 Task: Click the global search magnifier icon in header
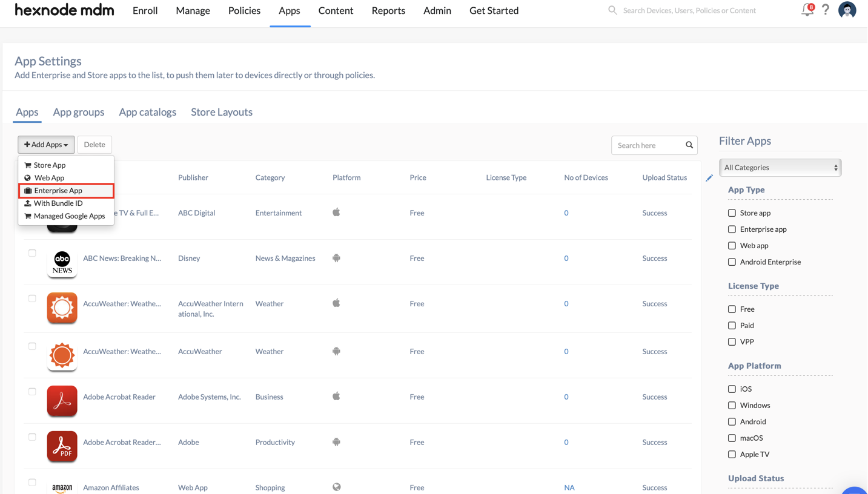coord(612,10)
